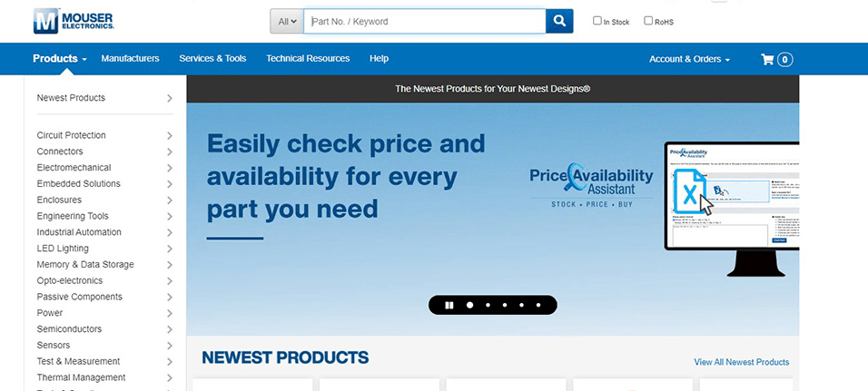Click the cart item count badge
This screenshot has height=391, width=868.
pyautogui.click(x=785, y=59)
